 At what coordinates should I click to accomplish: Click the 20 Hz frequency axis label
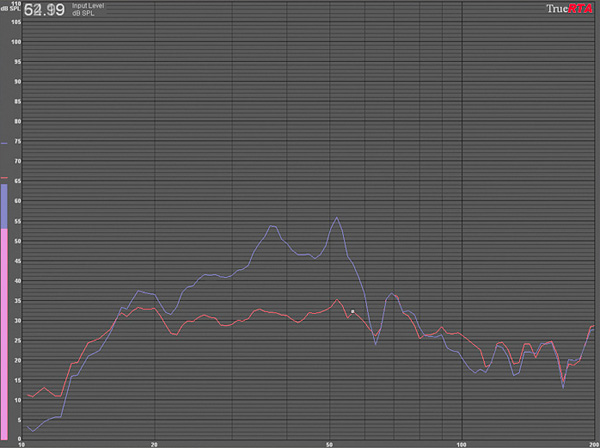(x=154, y=443)
